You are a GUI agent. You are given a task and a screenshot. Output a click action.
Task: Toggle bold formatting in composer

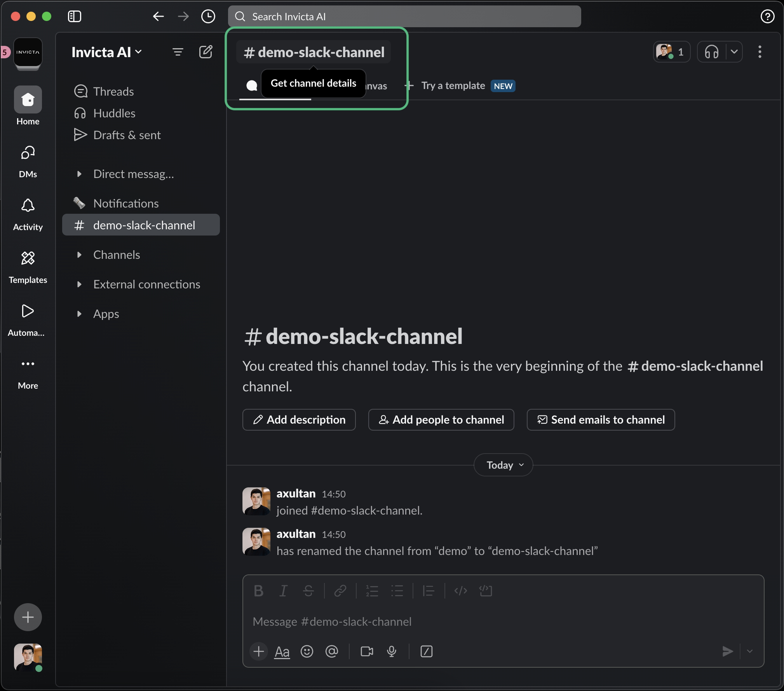pyautogui.click(x=258, y=591)
